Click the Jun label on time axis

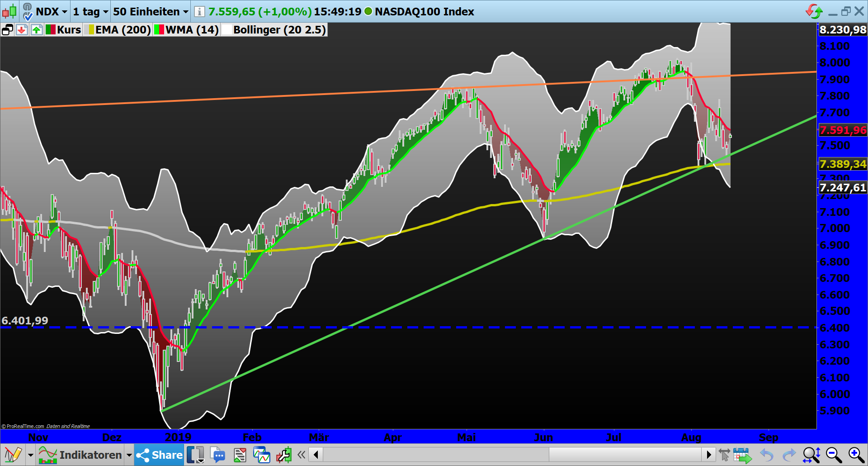pyautogui.click(x=543, y=437)
